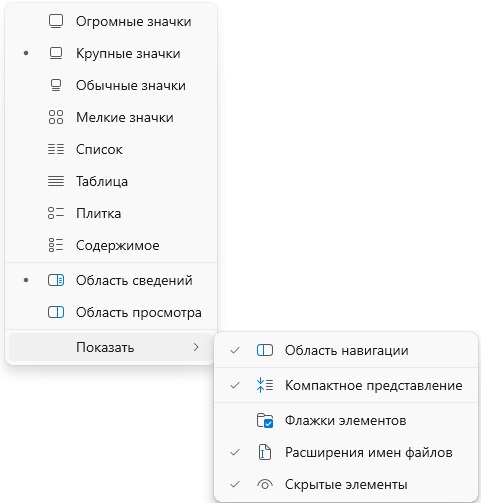The height and width of the screenshot is (503, 481).
Task: Choose the Мелкие значки grid icon
Action: (56, 117)
